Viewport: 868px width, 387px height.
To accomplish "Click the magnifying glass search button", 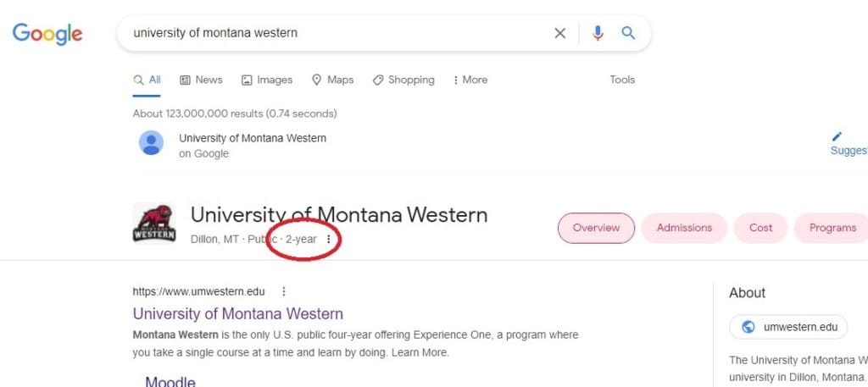I will (x=628, y=33).
